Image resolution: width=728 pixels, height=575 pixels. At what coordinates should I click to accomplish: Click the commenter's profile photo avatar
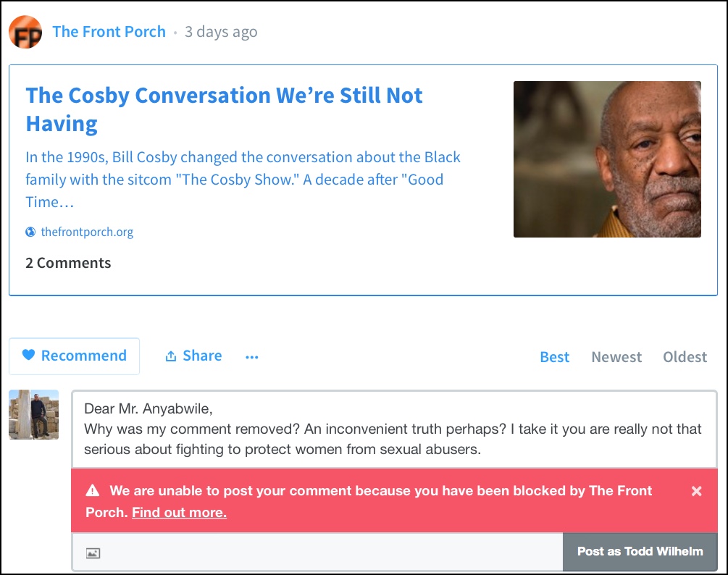(x=33, y=414)
